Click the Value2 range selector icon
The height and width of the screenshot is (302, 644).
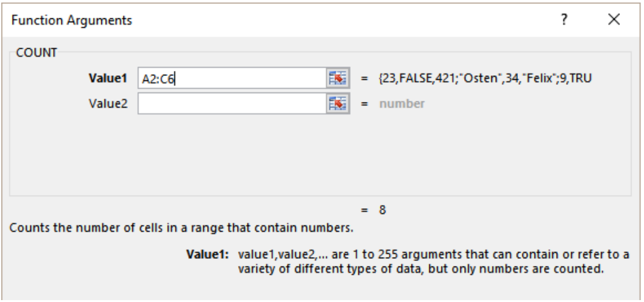coord(338,104)
